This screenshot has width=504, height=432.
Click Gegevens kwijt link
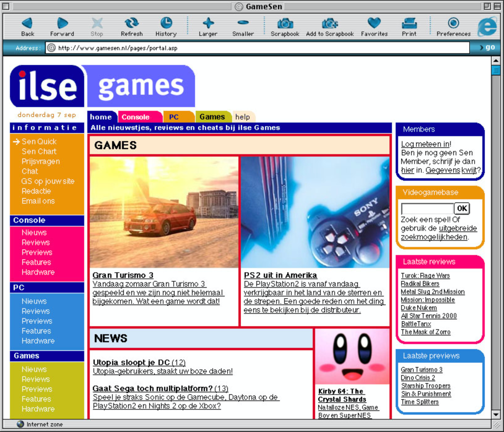click(x=452, y=170)
